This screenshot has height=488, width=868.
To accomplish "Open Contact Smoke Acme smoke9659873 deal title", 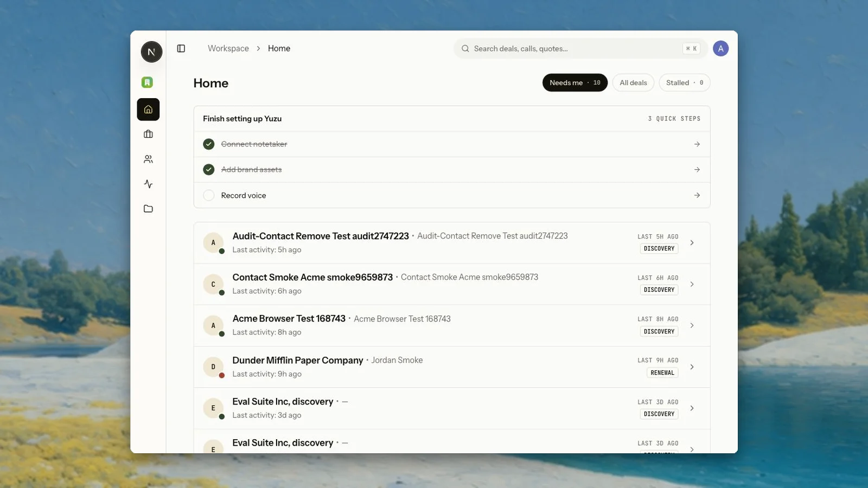I will pyautogui.click(x=312, y=277).
